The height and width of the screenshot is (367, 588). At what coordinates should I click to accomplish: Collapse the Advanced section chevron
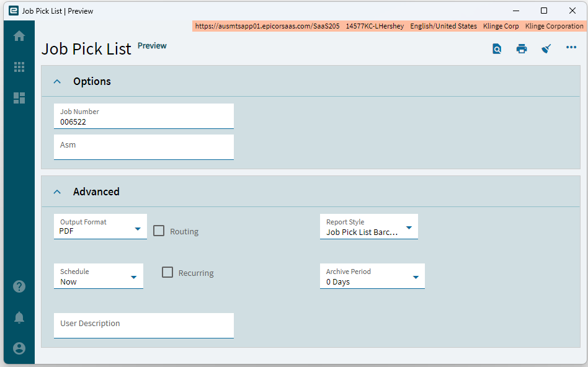point(57,192)
